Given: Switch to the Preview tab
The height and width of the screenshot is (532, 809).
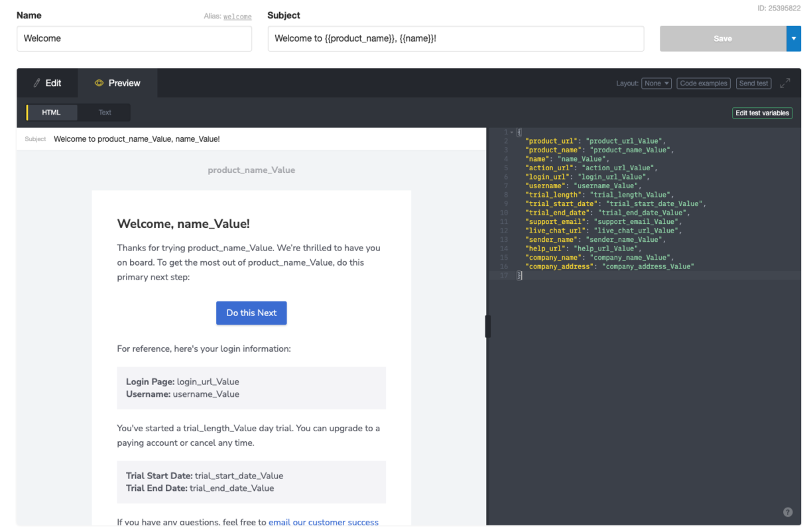Looking at the screenshot, I should click(117, 83).
